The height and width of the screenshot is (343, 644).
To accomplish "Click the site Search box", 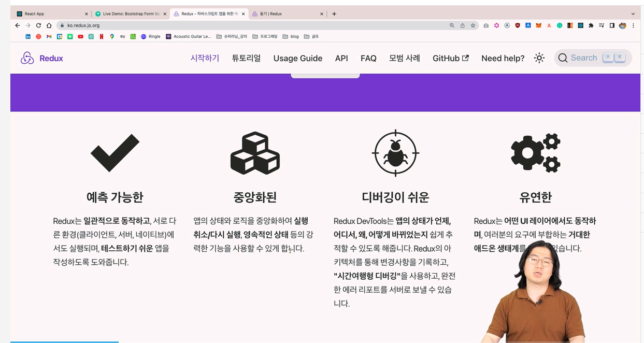I will [593, 58].
